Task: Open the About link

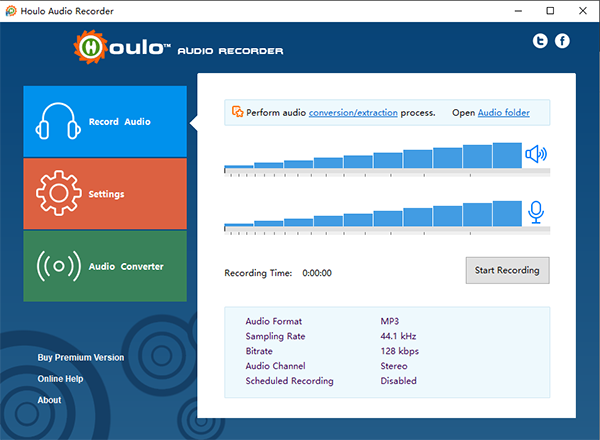Action: (x=49, y=400)
